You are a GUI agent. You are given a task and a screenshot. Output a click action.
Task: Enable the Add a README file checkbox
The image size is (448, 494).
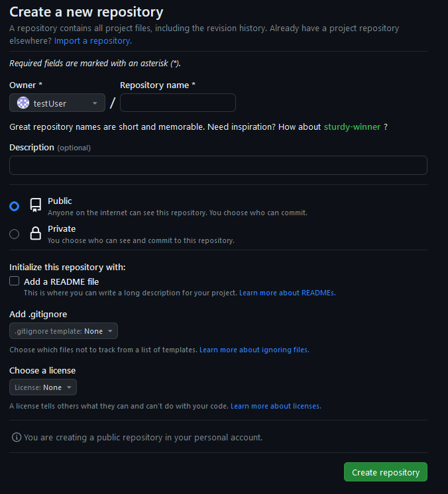coord(15,281)
